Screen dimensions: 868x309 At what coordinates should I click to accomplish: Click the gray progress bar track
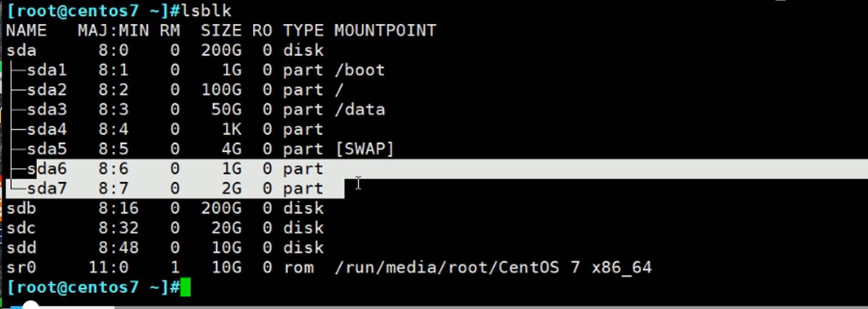(487, 307)
